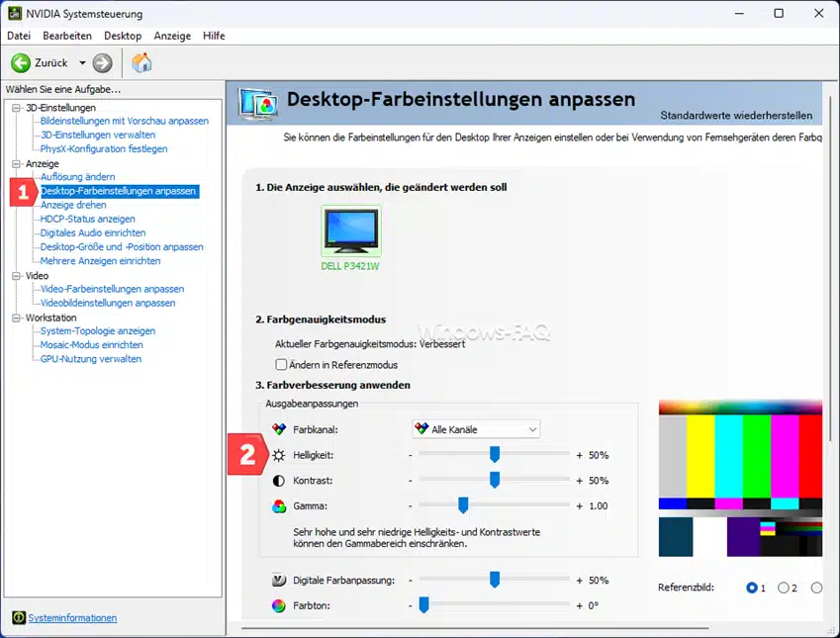Click the Gamma colored circles icon
Image resolution: width=840 pixels, height=638 pixels.
click(x=279, y=505)
